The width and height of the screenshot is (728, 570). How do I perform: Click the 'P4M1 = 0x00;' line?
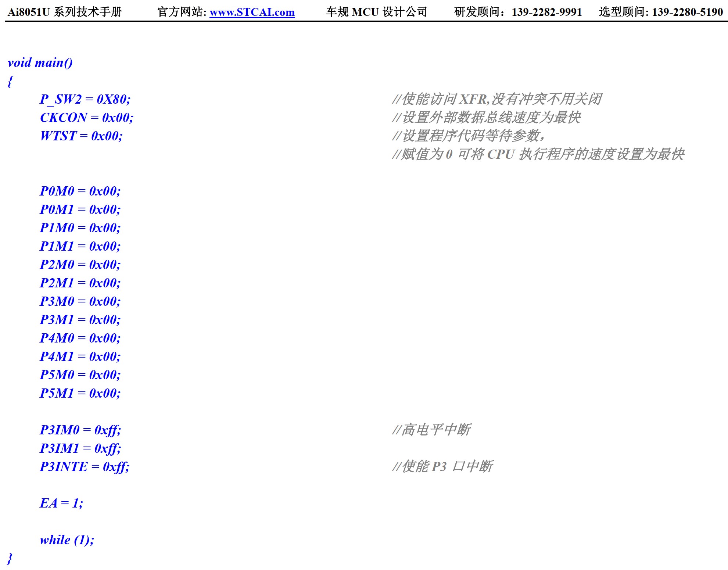click(x=80, y=356)
